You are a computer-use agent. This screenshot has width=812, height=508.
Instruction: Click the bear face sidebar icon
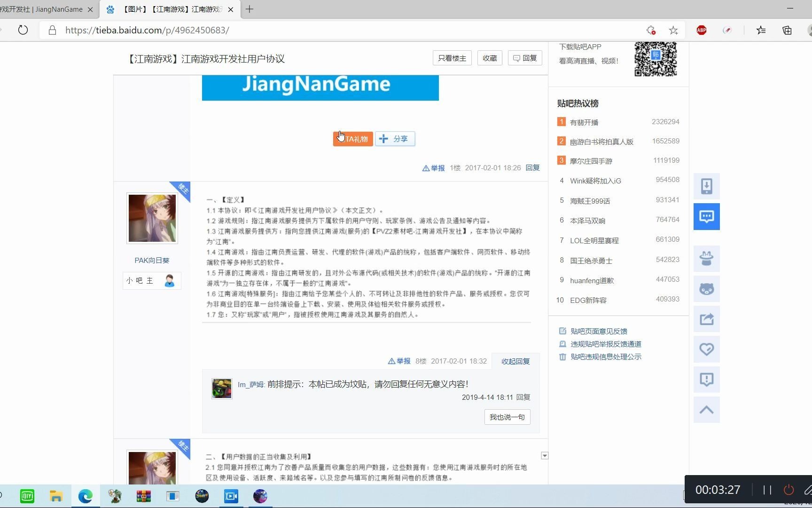point(707,288)
